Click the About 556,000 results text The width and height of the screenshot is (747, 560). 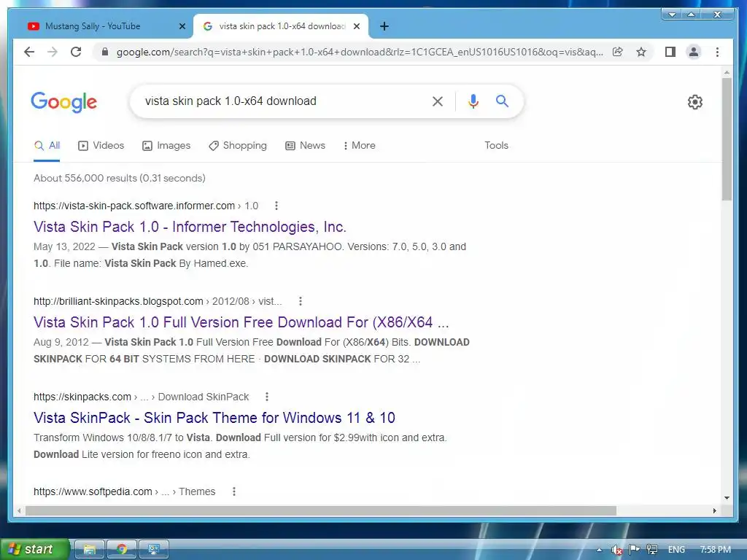coord(120,178)
